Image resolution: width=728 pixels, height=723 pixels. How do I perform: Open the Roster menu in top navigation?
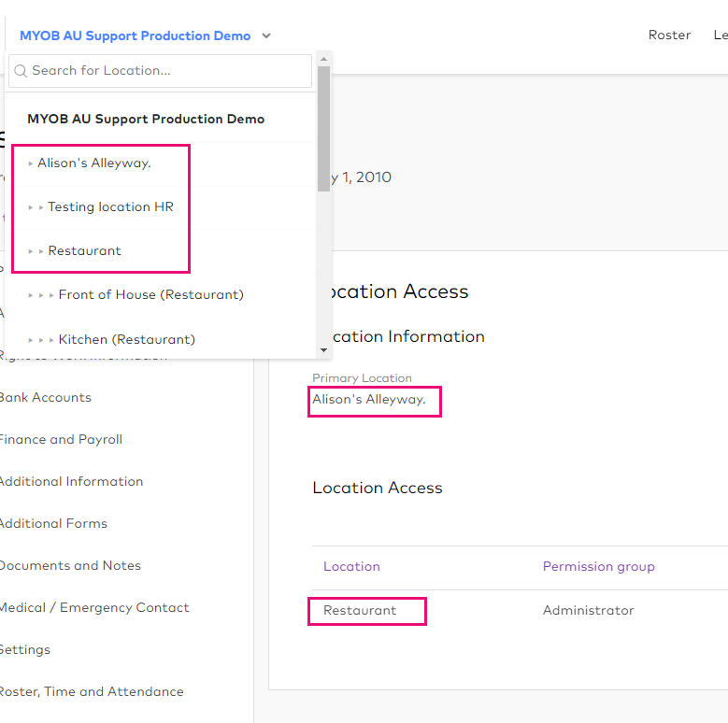[669, 35]
